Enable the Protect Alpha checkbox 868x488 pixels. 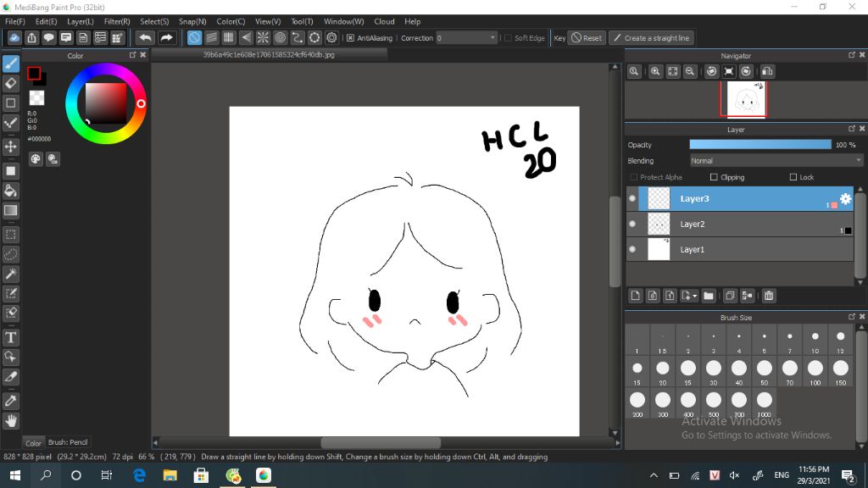(x=633, y=177)
